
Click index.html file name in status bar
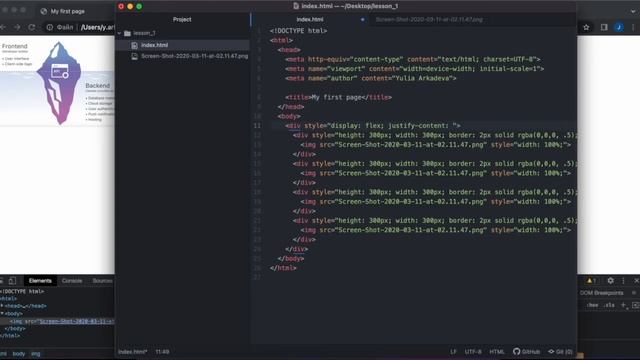tap(132, 351)
